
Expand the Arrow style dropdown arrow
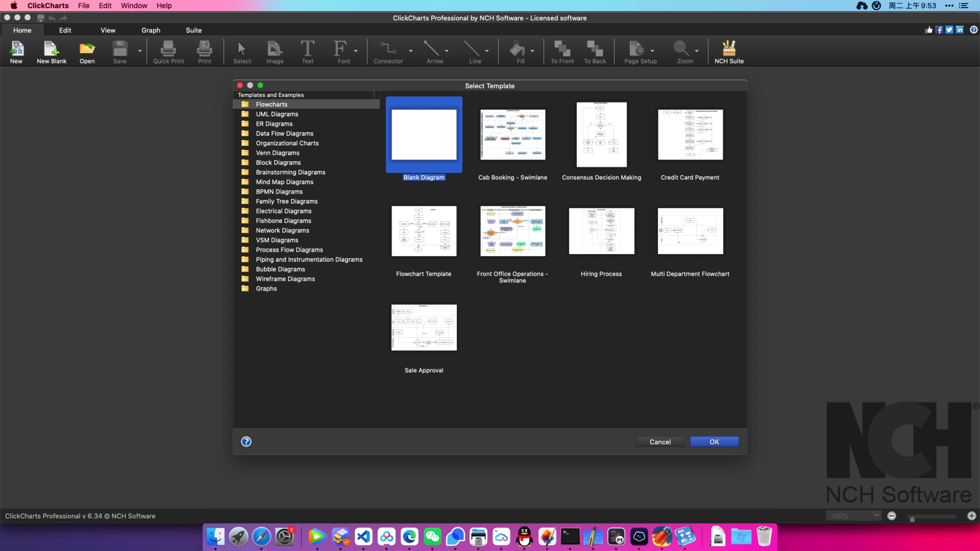[447, 51]
